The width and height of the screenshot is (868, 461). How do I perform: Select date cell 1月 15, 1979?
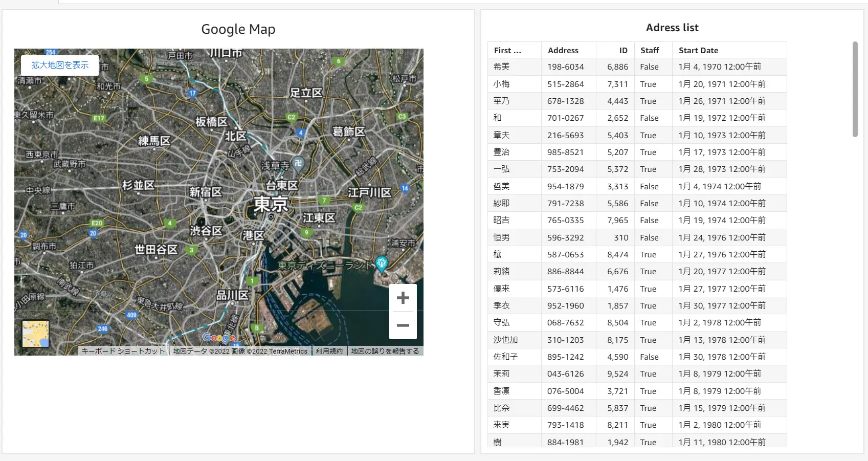coord(729,408)
